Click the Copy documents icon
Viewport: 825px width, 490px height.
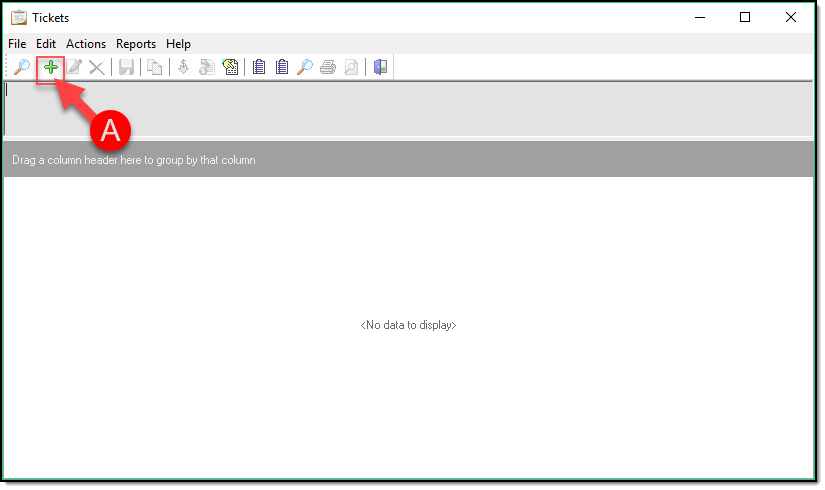click(155, 67)
